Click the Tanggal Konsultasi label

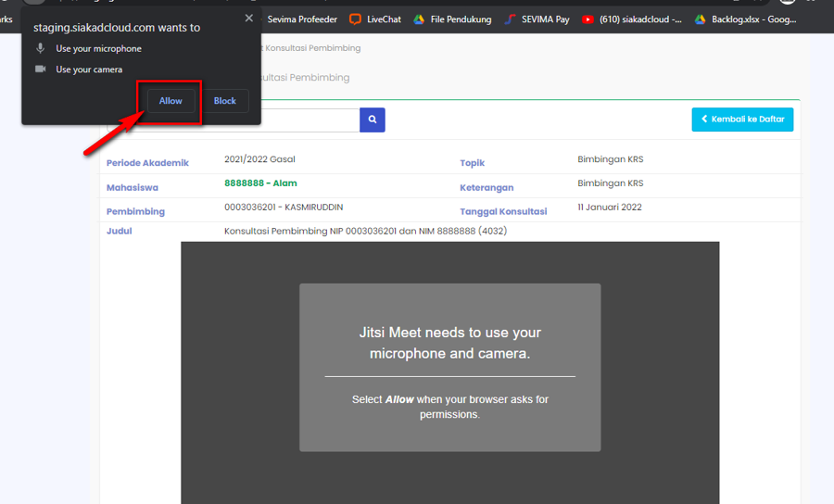[x=503, y=211]
